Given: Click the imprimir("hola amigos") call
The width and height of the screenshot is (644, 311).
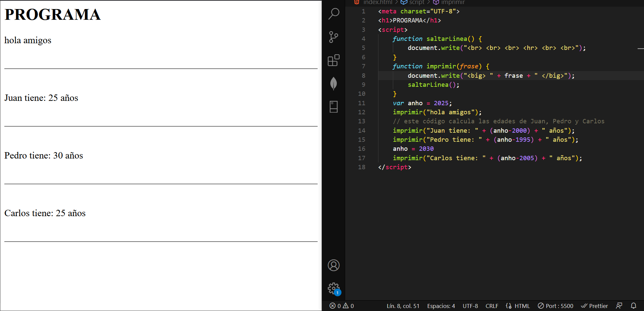Looking at the screenshot, I should (x=437, y=112).
